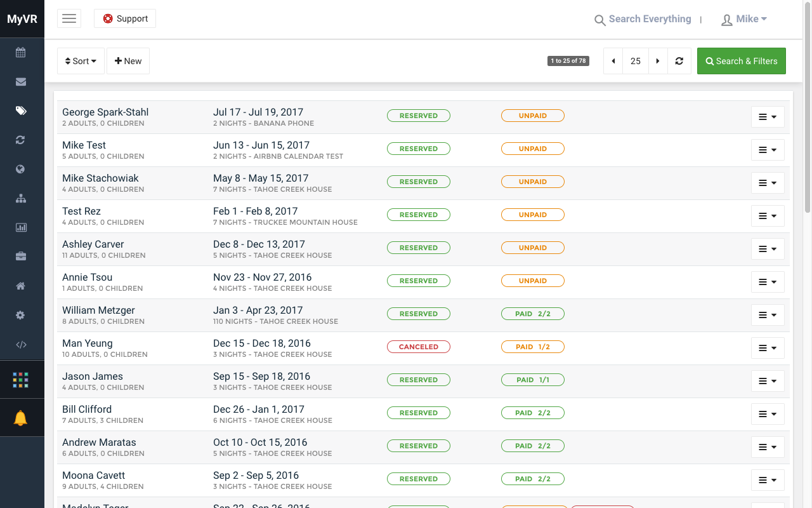812x508 pixels.
Task: Open the envelope messages icon in sidebar
Action: 21,82
